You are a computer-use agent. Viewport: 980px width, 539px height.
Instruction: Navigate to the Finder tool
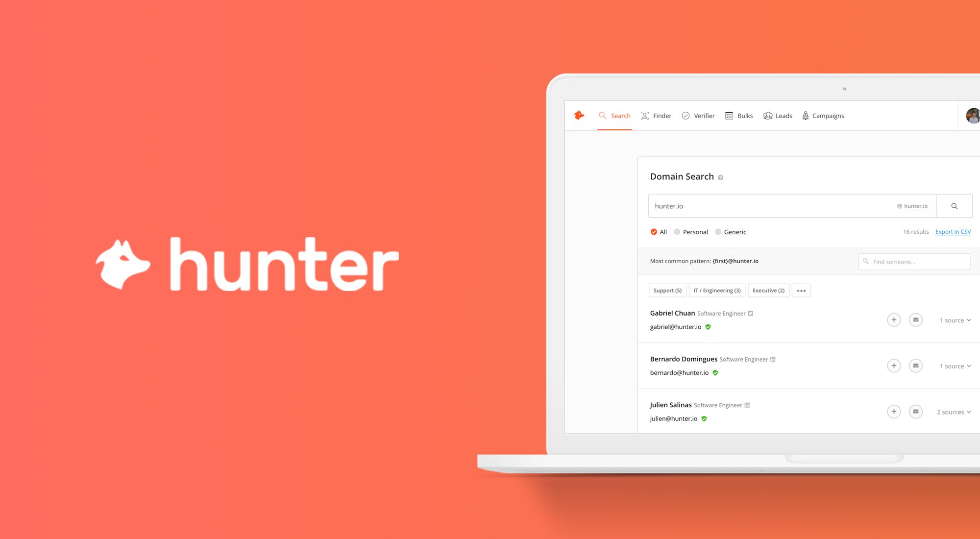[656, 116]
